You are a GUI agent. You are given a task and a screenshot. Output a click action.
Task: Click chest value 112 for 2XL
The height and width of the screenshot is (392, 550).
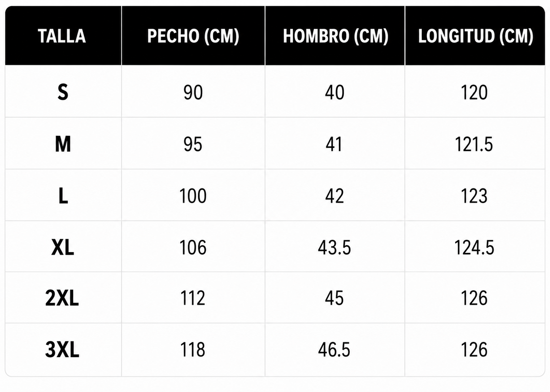pyautogui.click(x=193, y=298)
